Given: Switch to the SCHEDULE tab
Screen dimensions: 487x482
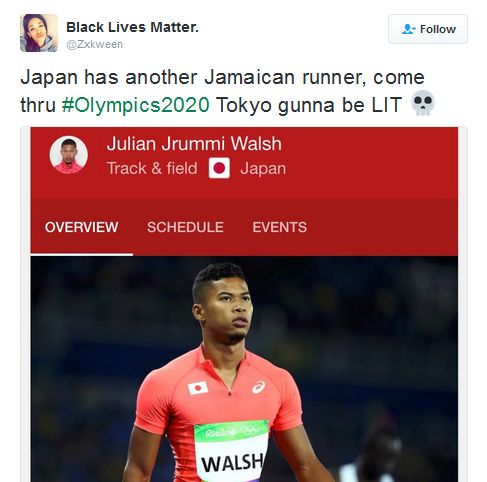Looking at the screenshot, I should [185, 227].
